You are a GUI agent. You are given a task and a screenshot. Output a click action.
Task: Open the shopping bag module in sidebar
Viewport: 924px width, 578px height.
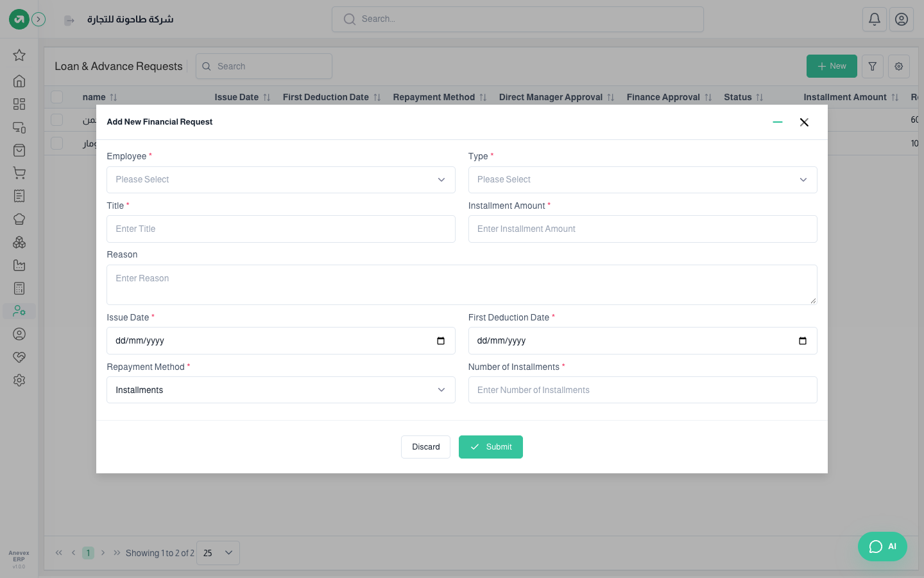click(x=19, y=150)
